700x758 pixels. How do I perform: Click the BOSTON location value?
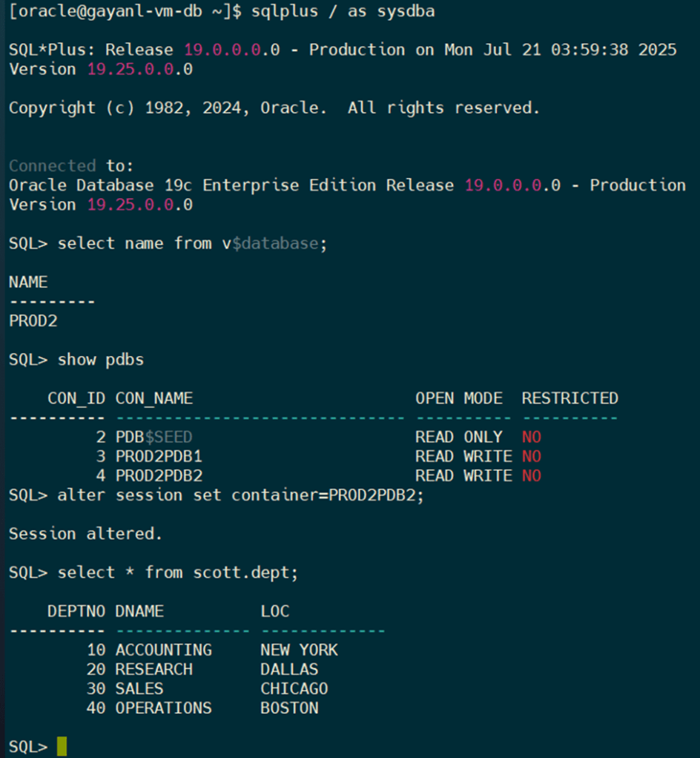click(289, 708)
